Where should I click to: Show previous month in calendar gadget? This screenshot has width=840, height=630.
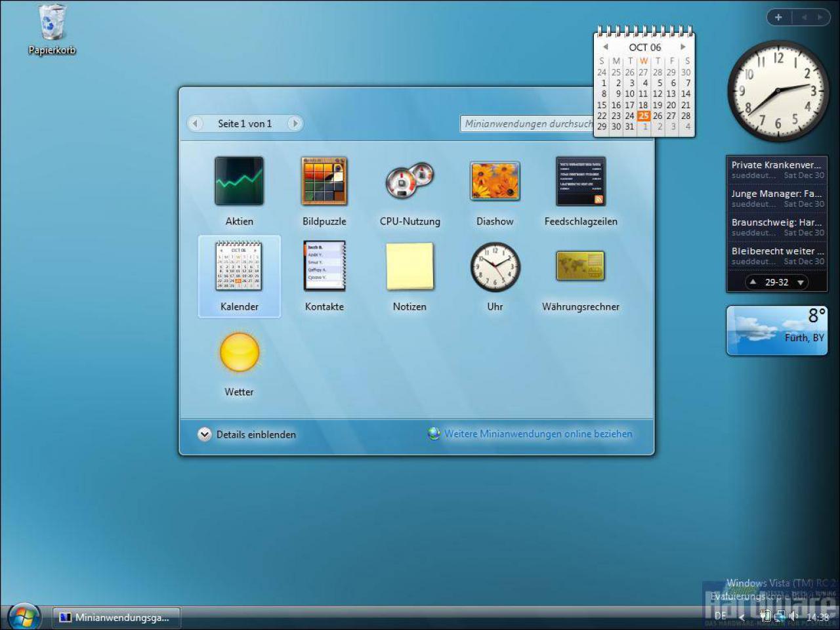(605, 47)
